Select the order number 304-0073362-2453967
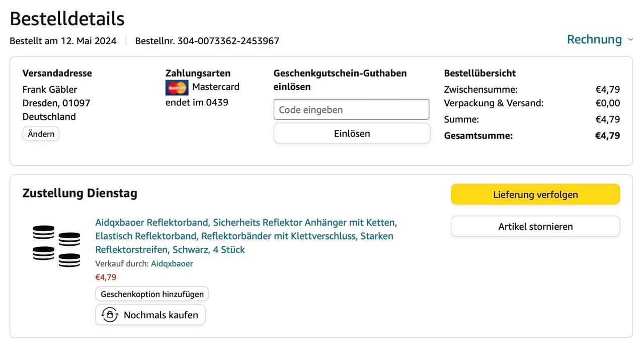Image resolution: width=644 pixels, height=349 pixels. tap(228, 41)
